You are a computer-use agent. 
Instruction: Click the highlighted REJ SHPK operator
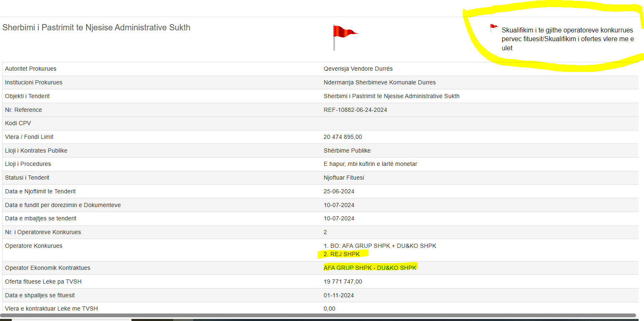click(341, 254)
